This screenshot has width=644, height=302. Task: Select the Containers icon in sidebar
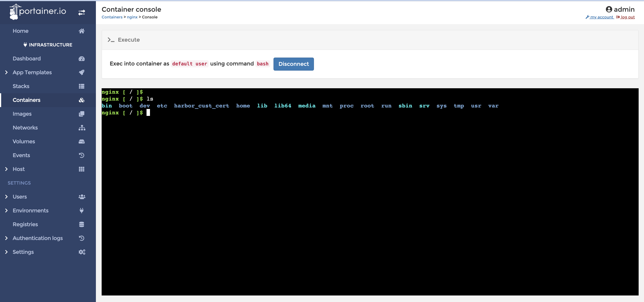pyautogui.click(x=82, y=100)
